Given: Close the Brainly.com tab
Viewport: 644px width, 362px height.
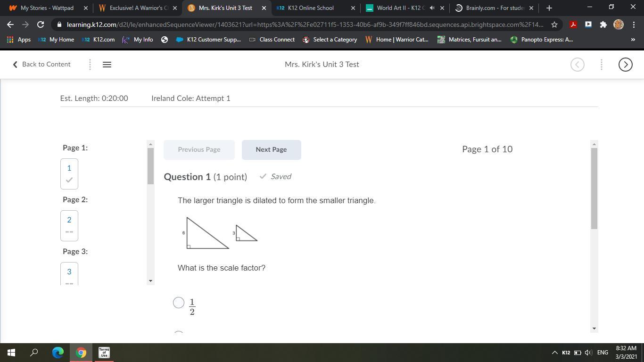Looking at the screenshot, I should click(531, 8).
